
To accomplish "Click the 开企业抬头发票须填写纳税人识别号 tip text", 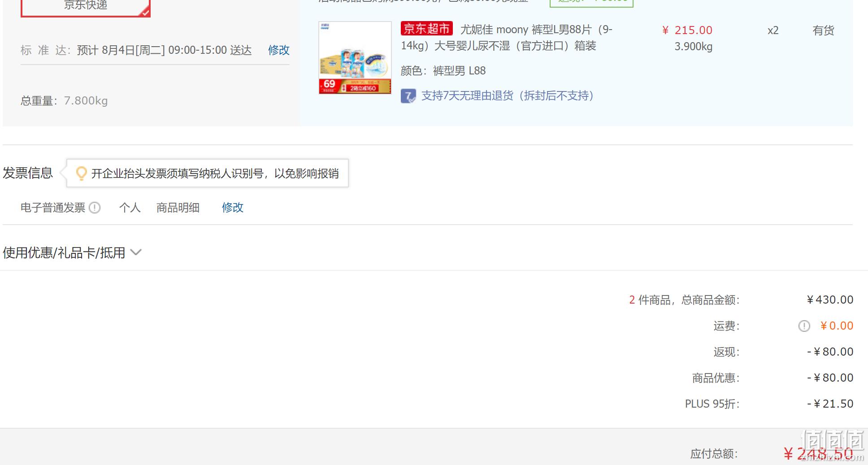I will [x=215, y=174].
